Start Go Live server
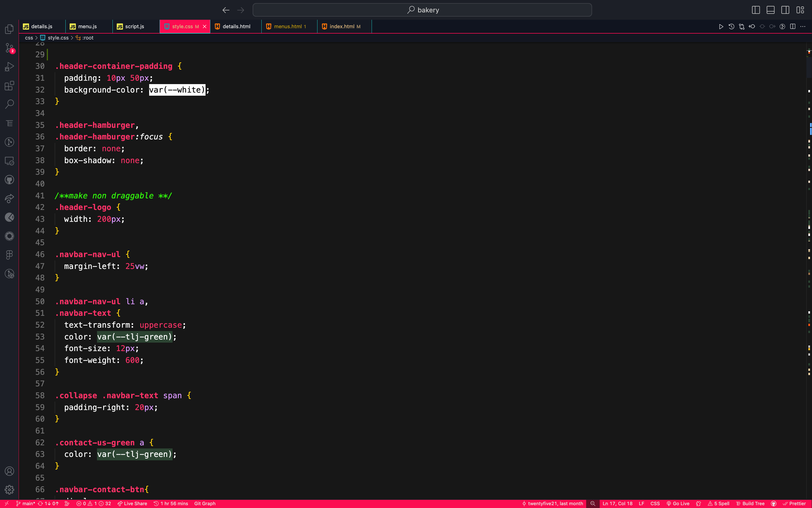This screenshot has width=812, height=508. [678, 504]
